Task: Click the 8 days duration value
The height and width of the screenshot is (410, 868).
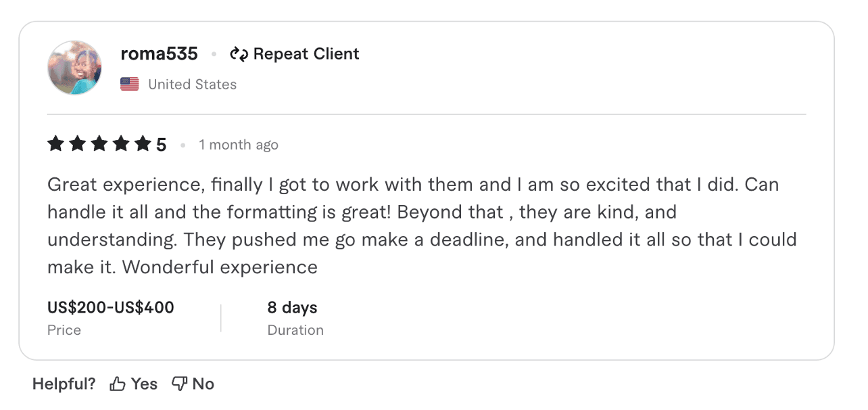Action: tap(292, 307)
